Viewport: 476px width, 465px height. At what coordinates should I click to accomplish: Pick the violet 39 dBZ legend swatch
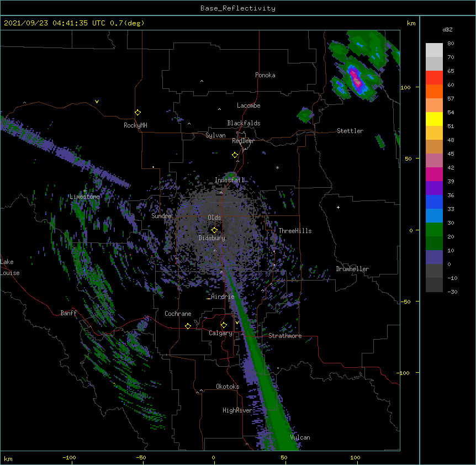click(x=434, y=188)
